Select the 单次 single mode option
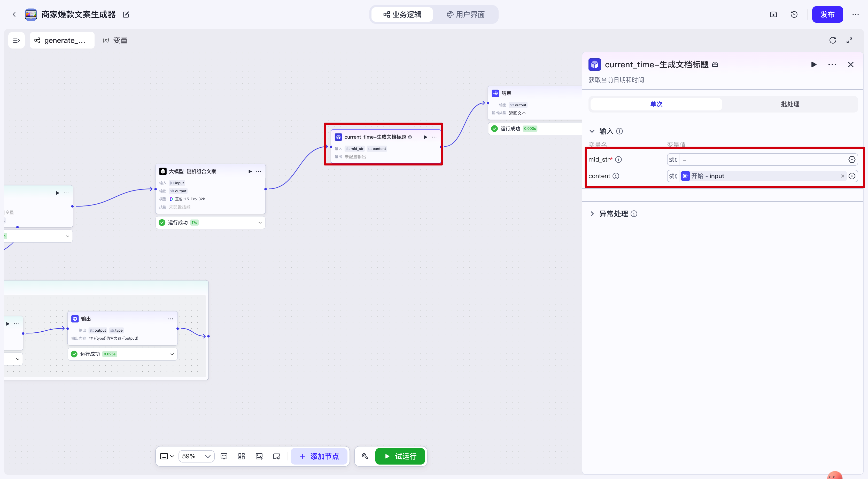 [656, 104]
